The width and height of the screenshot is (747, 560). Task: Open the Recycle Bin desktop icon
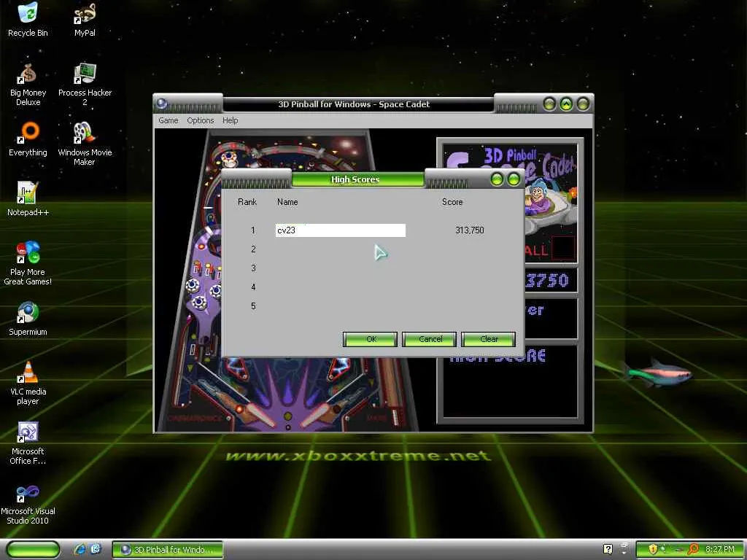tap(28, 19)
